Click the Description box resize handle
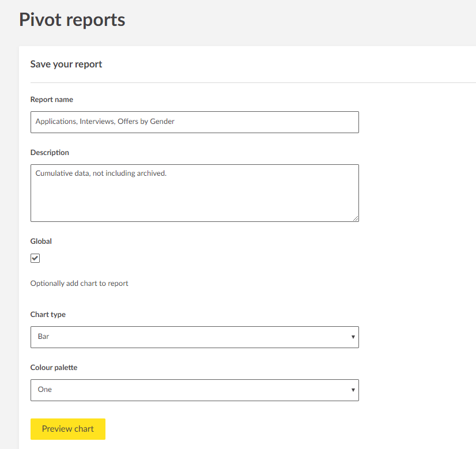This screenshot has height=449, width=476. coord(355,218)
